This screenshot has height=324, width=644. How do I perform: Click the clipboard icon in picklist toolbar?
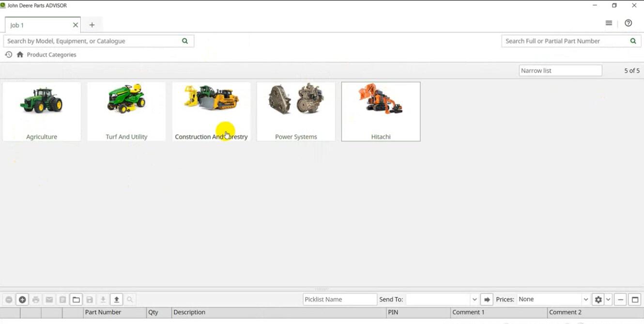pos(63,300)
